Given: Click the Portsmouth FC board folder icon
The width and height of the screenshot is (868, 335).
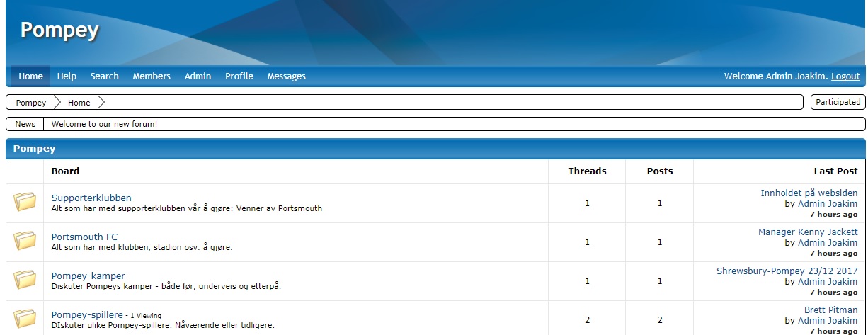Looking at the screenshot, I should point(25,242).
